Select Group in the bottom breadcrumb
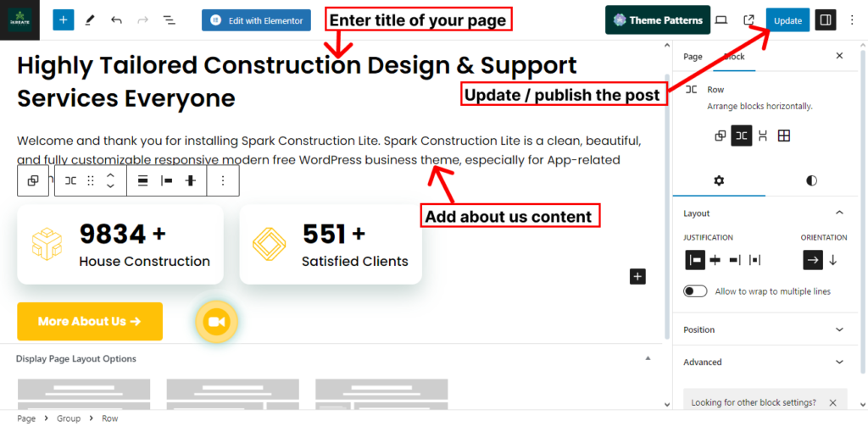The image size is (868, 426). coord(69,418)
